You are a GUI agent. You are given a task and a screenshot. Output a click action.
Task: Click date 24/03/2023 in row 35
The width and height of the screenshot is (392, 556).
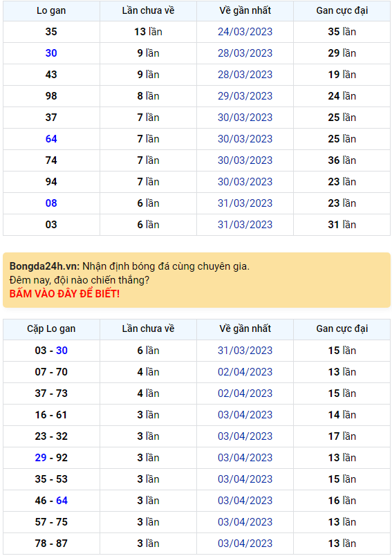point(245,32)
